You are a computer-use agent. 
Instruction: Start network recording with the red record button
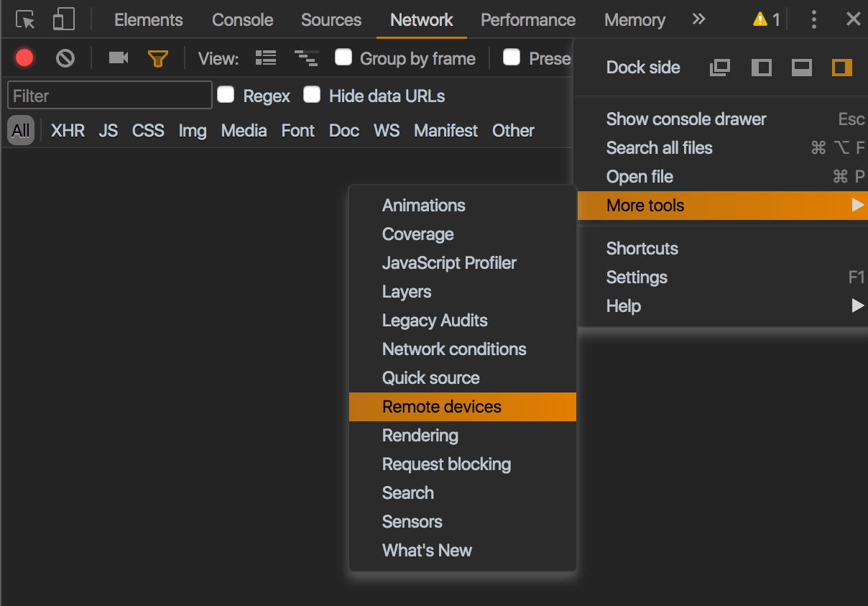tap(24, 59)
